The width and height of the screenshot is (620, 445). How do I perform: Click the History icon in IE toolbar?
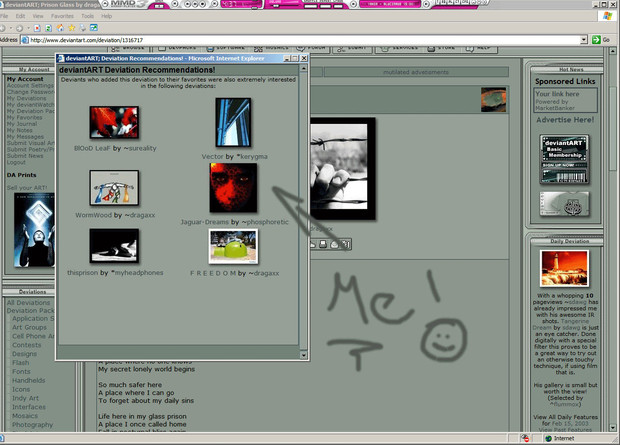tap(83, 28)
